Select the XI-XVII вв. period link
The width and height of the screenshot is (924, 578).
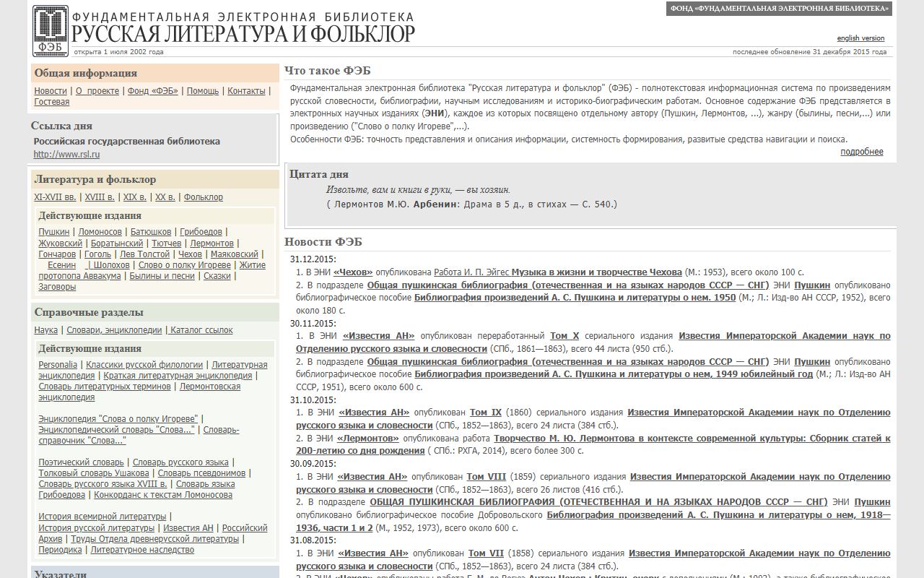55,197
